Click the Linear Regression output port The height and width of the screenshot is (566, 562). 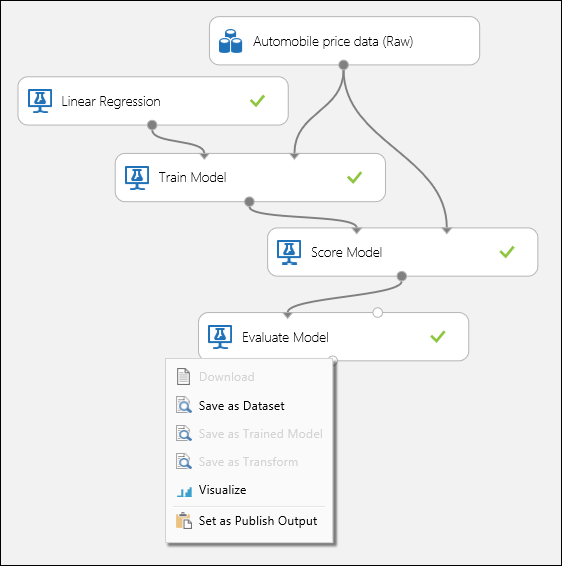(152, 125)
